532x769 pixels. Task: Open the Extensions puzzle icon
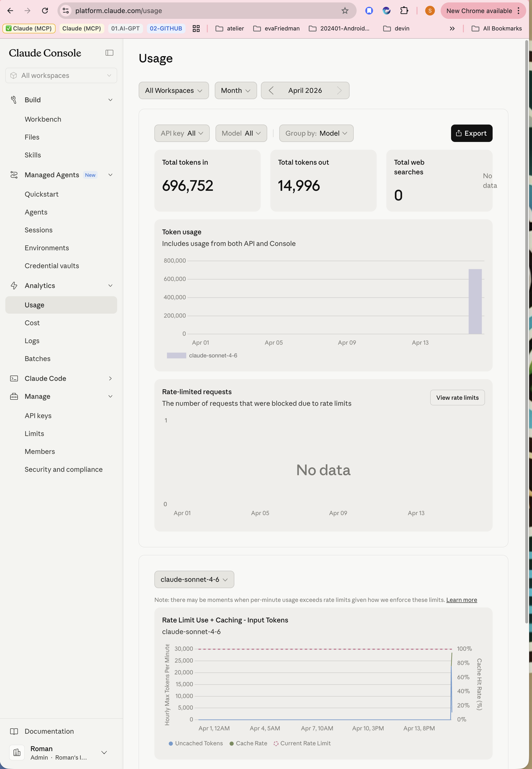(x=404, y=11)
